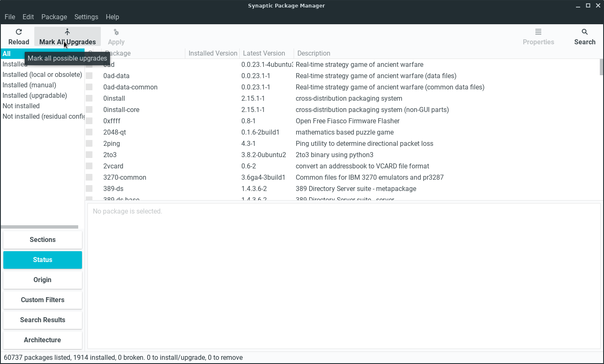Screen dimensions: 604x364
Task: Click the Apply gears icon
Action: tap(116, 32)
